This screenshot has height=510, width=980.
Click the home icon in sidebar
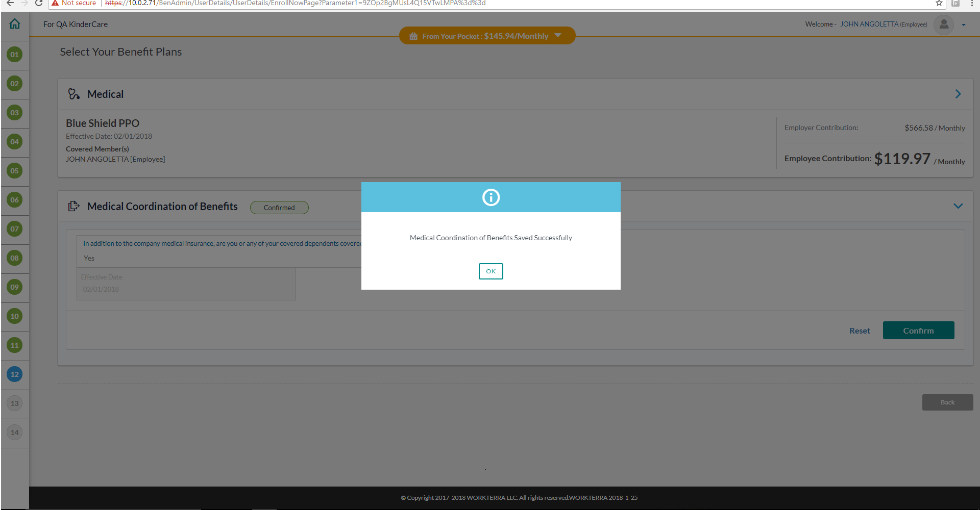tap(15, 24)
